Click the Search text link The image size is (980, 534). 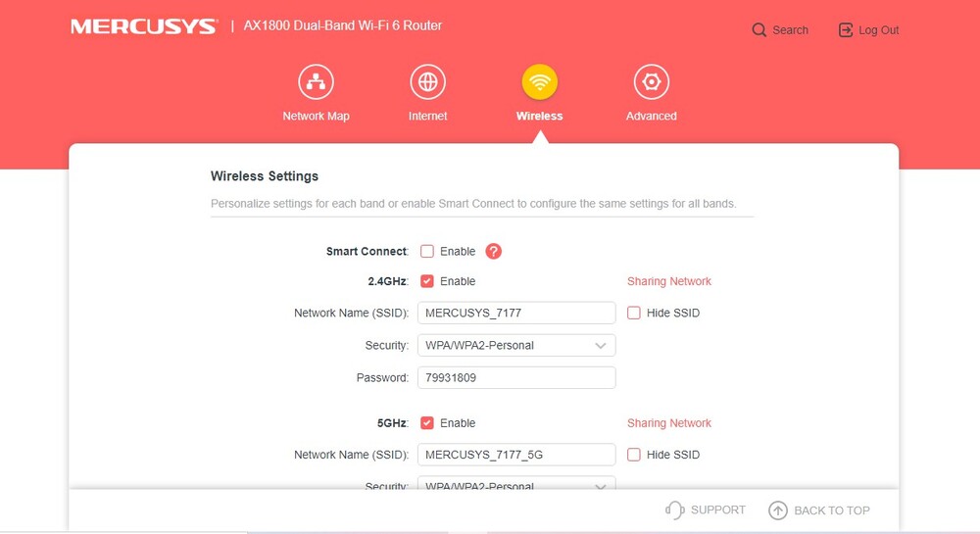[790, 30]
